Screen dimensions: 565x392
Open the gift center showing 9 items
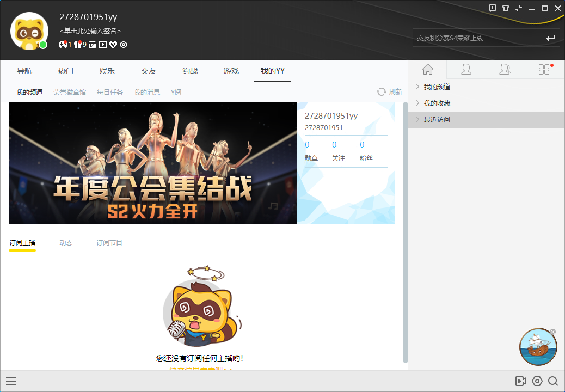tap(78, 45)
